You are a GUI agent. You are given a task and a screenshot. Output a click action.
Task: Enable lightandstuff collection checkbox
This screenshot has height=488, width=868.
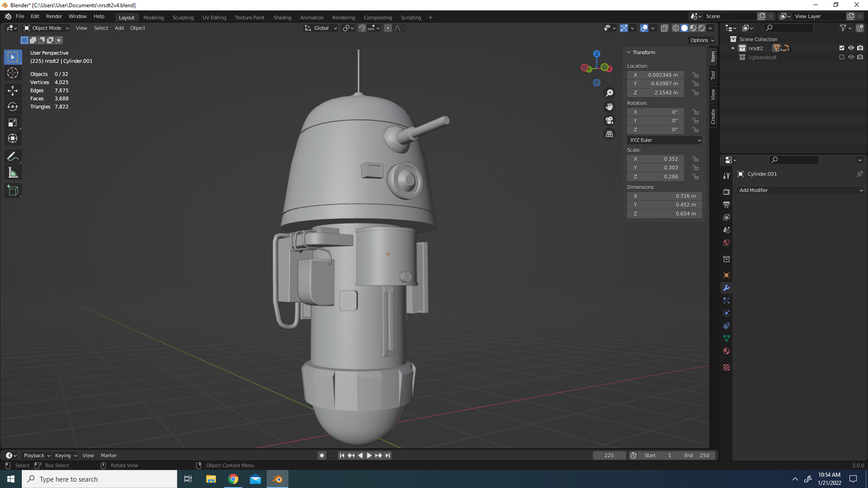point(841,57)
